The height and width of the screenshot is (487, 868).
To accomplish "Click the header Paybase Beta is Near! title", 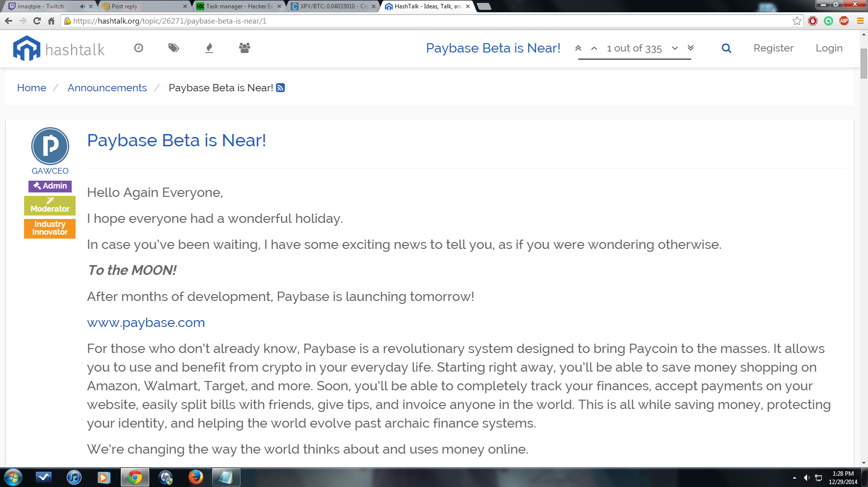I will tap(493, 48).
